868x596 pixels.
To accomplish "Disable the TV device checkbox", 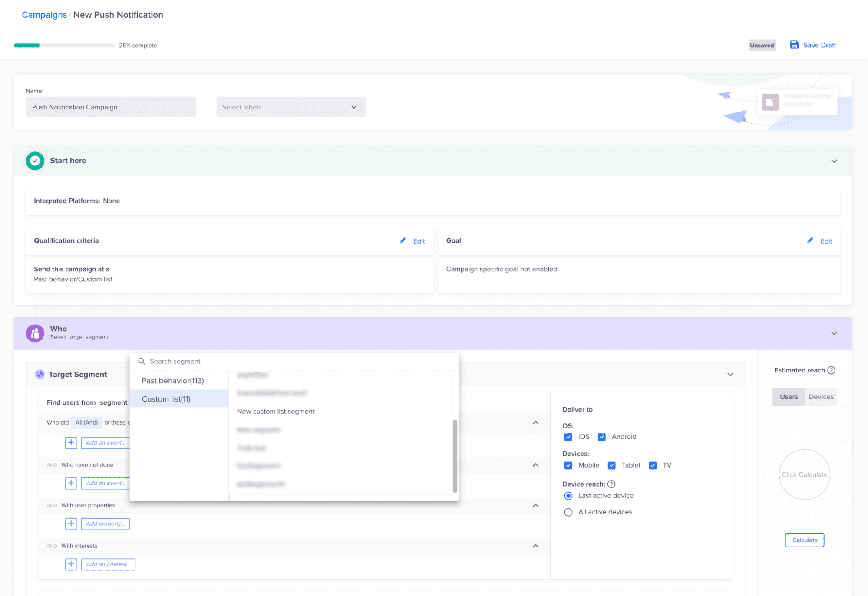I will click(x=653, y=465).
